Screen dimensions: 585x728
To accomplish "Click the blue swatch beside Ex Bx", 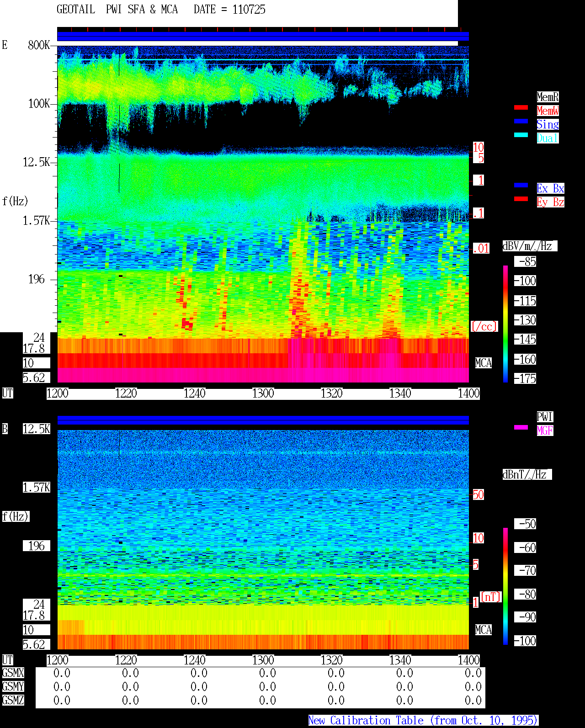I will pos(521,185).
